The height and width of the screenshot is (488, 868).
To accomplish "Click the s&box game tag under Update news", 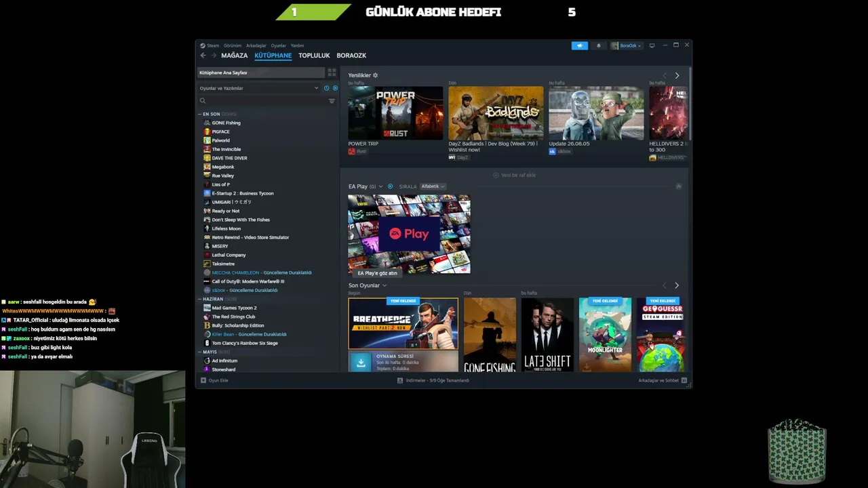I will pyautogui.click(x=560, y=151).
